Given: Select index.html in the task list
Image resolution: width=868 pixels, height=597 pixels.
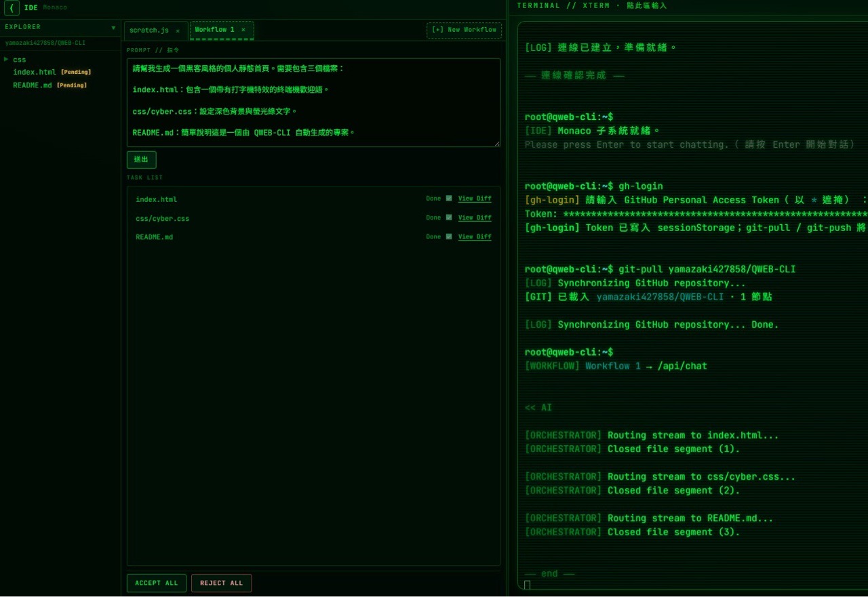Looking at the screenshot, I should [156, 199].
